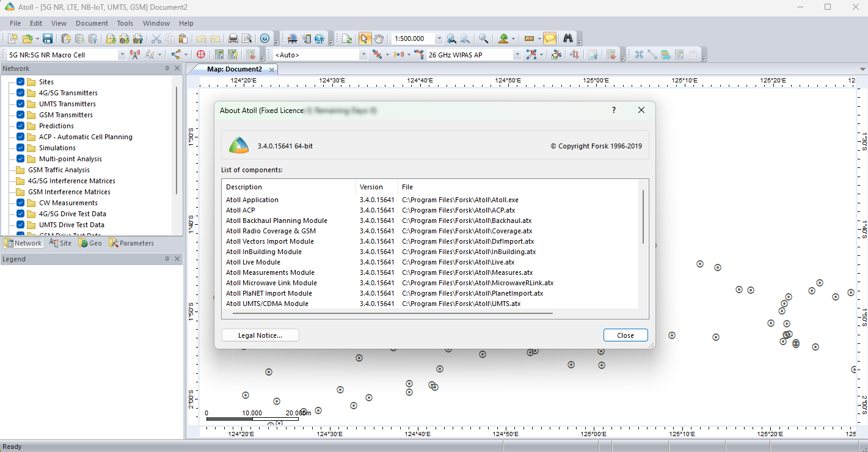Disable the CW Measurements checkbox
This screenshot has height=452, width=868.
21,203
